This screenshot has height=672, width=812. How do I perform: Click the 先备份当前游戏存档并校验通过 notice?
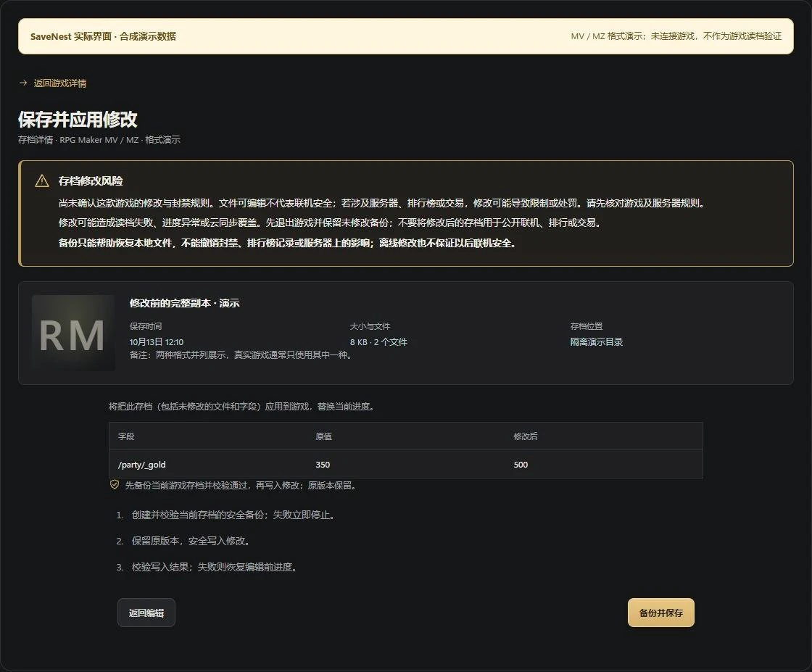pyautogui.click(x=241, y=485)
